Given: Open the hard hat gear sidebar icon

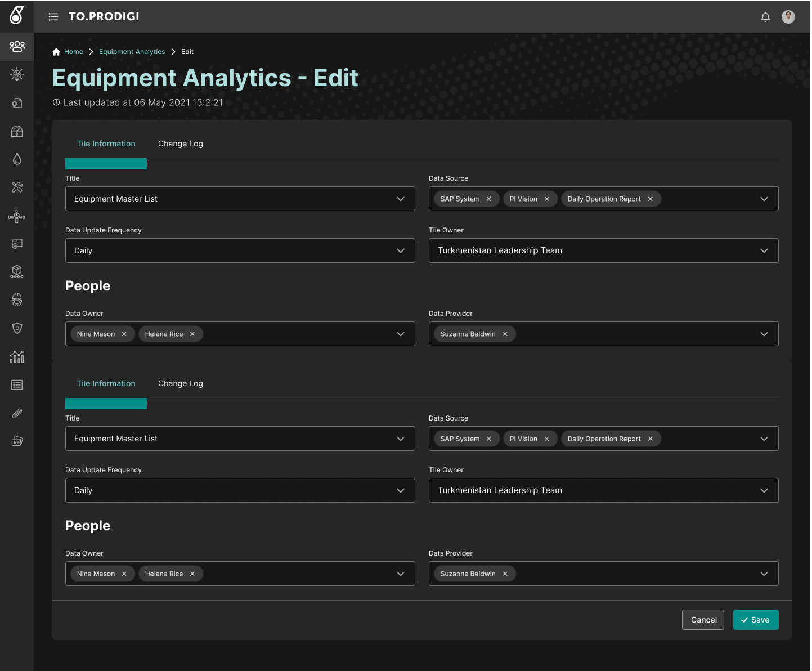Looking at the screenshot, I should pyautogui.click(x=17, y=299).
